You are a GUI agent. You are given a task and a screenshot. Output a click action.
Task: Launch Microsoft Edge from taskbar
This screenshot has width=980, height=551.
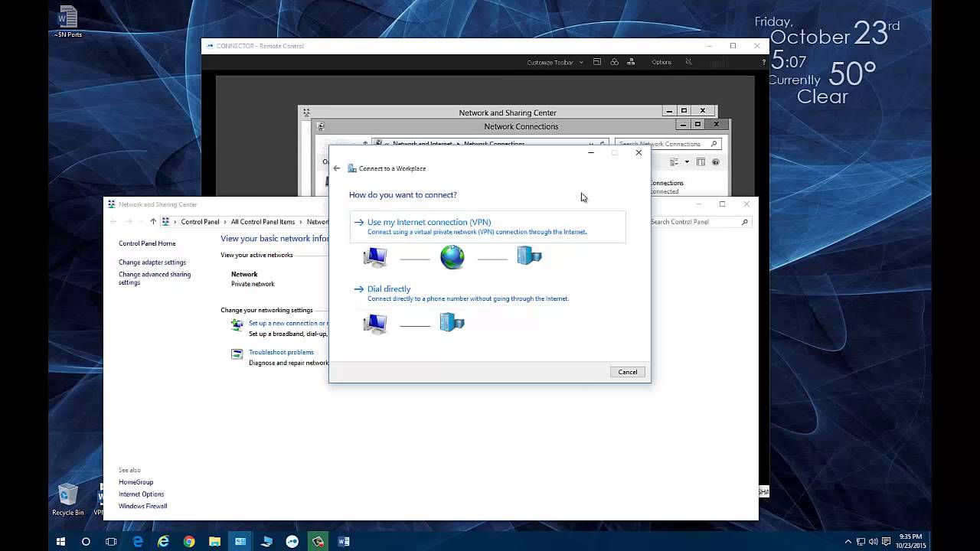point(138,541)
